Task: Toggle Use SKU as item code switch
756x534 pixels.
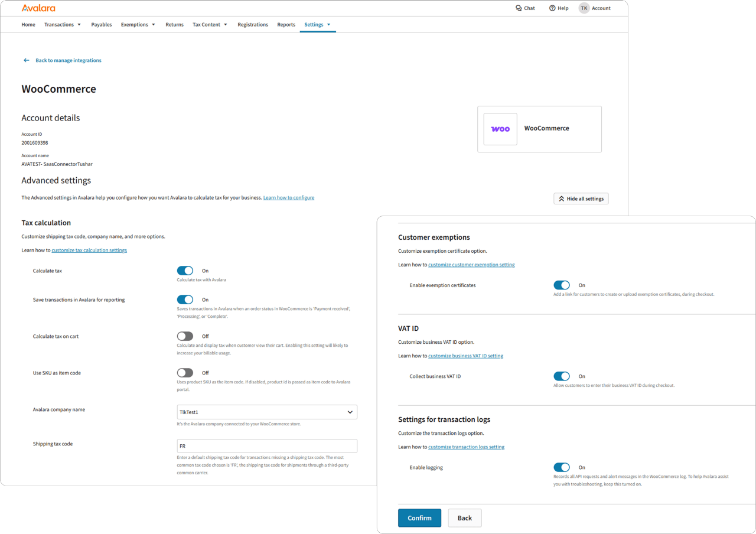Action: coord(185,372)
